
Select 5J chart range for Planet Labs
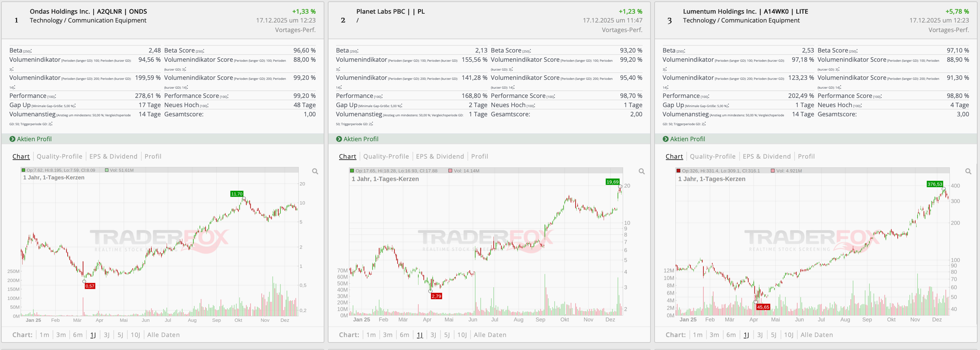447,335
